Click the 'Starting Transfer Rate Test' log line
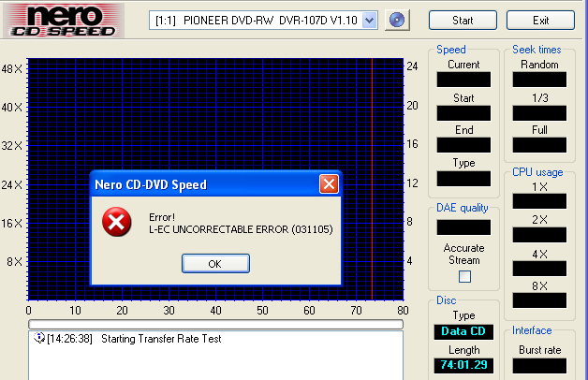588x380 pixels. (x=161, y=339)
